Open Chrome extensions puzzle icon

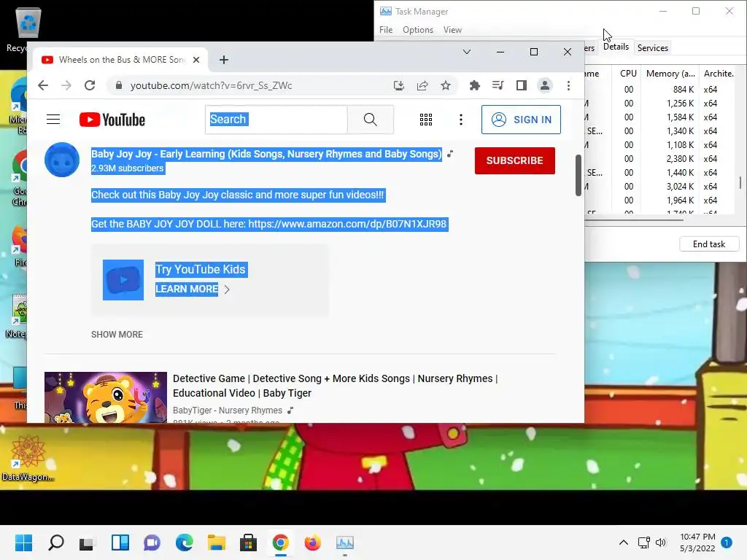point(474,86)
